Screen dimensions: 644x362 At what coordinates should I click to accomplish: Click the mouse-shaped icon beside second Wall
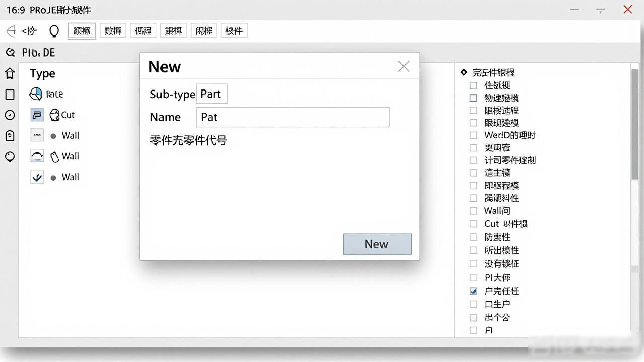coord(54,157)
